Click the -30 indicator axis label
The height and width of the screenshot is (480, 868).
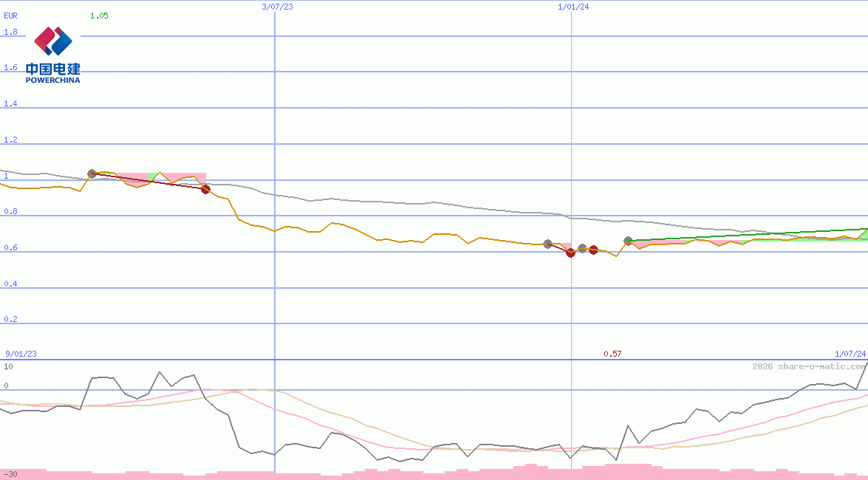click(x=10, y=473)
